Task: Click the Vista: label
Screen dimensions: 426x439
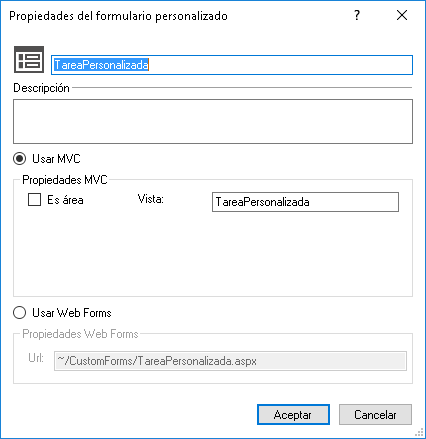Action: [151, 199]
